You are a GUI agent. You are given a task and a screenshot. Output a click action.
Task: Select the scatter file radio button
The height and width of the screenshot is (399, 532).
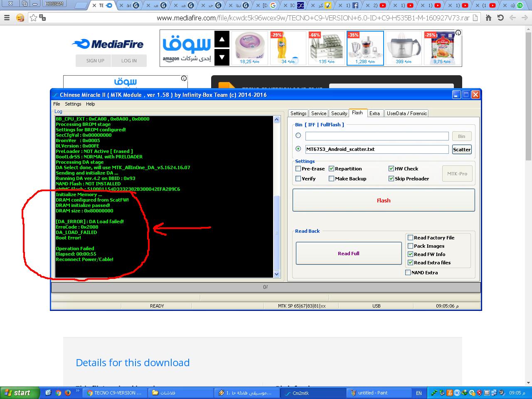(x=298, y=149)
